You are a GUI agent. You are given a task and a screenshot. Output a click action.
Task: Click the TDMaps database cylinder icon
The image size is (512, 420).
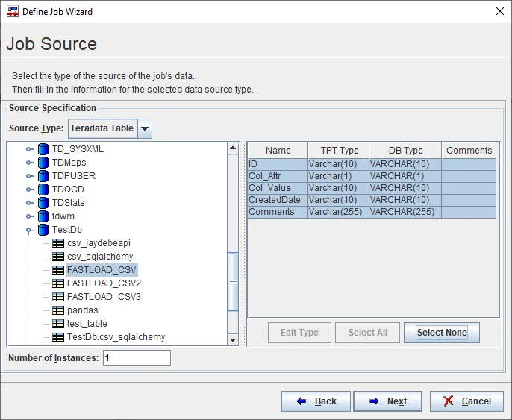[43, 163]
